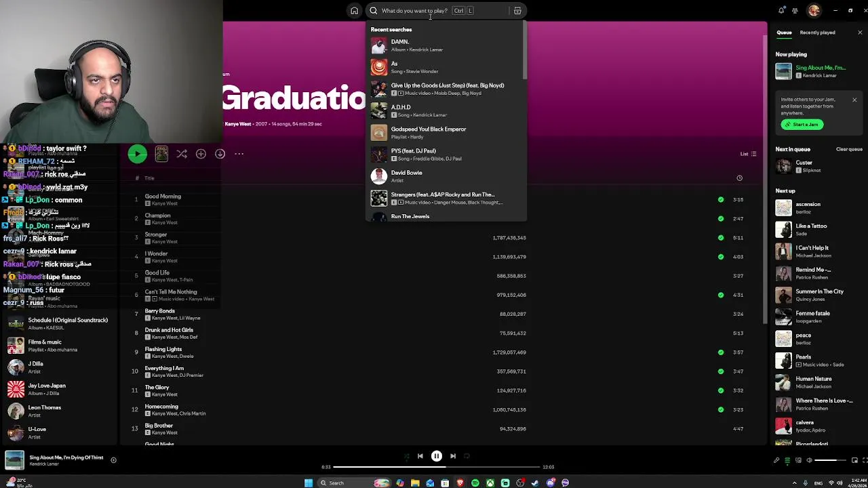Add current song to Liked Songs in player bar
The width and height of the screenshot is (868, 488).
click(113, 460)
